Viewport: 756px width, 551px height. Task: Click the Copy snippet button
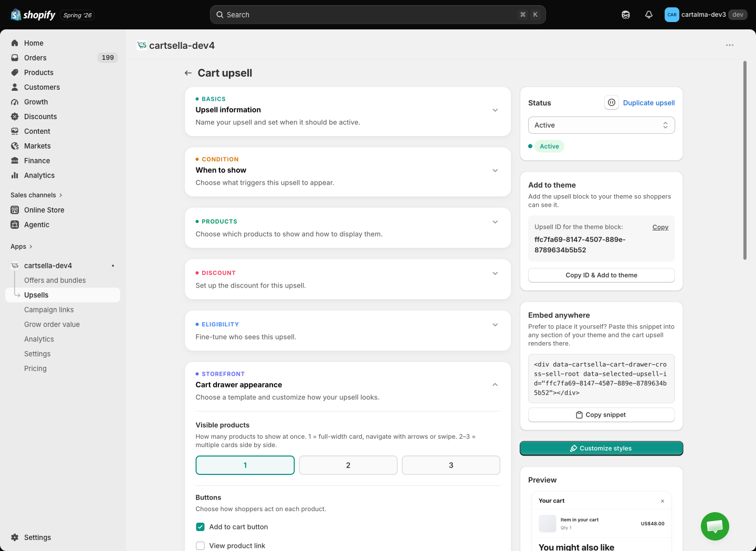pos(602,415)
